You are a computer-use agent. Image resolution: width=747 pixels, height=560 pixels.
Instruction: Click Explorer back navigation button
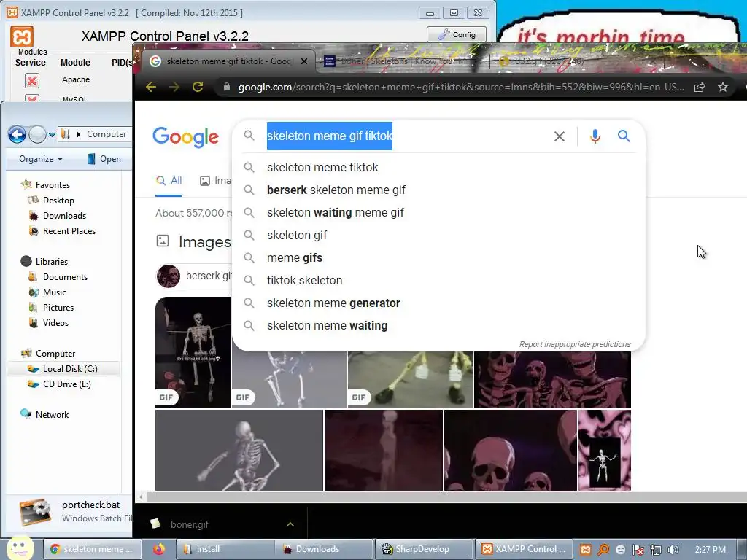point(17,134)
